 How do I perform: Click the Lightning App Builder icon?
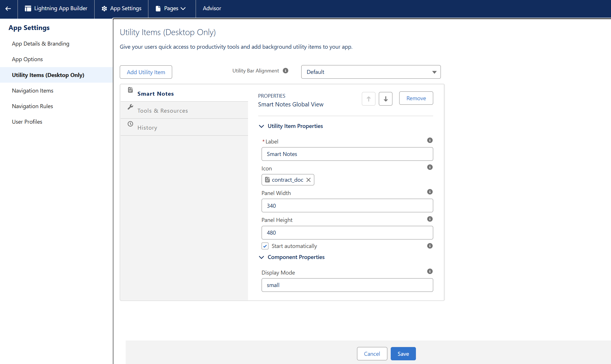click(x=28, y=8)
